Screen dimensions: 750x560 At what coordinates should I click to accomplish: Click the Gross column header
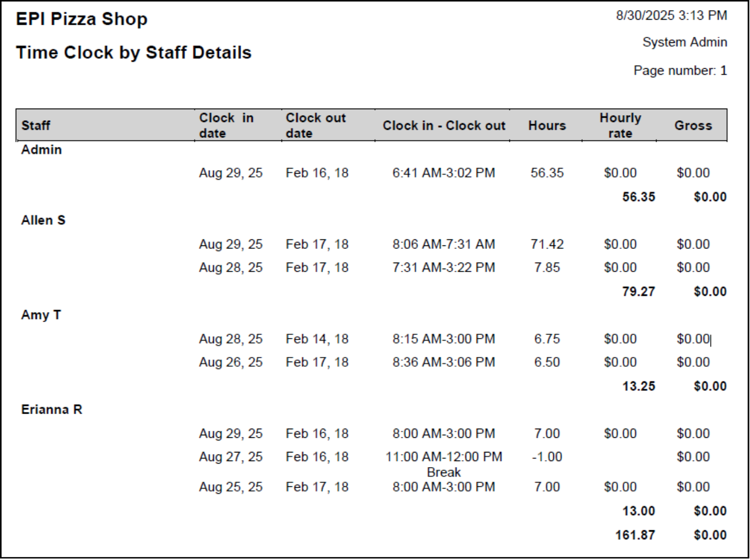click(693, 125)
